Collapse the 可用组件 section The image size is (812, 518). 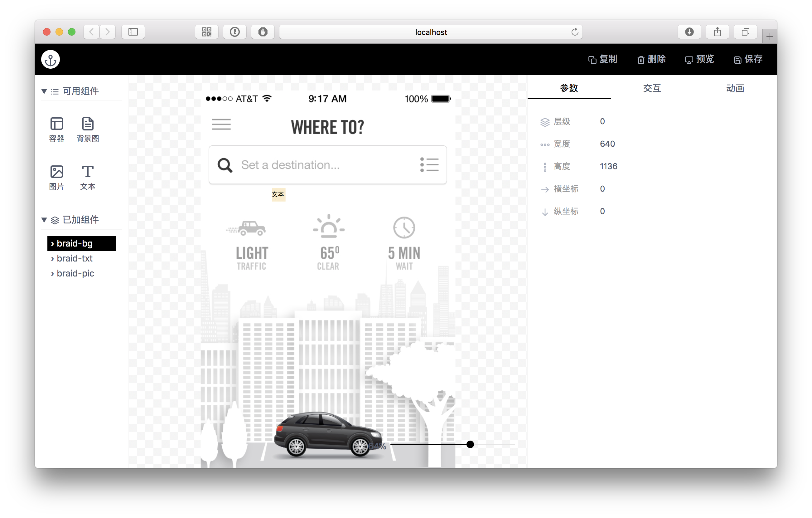click(x=44, y=91)
